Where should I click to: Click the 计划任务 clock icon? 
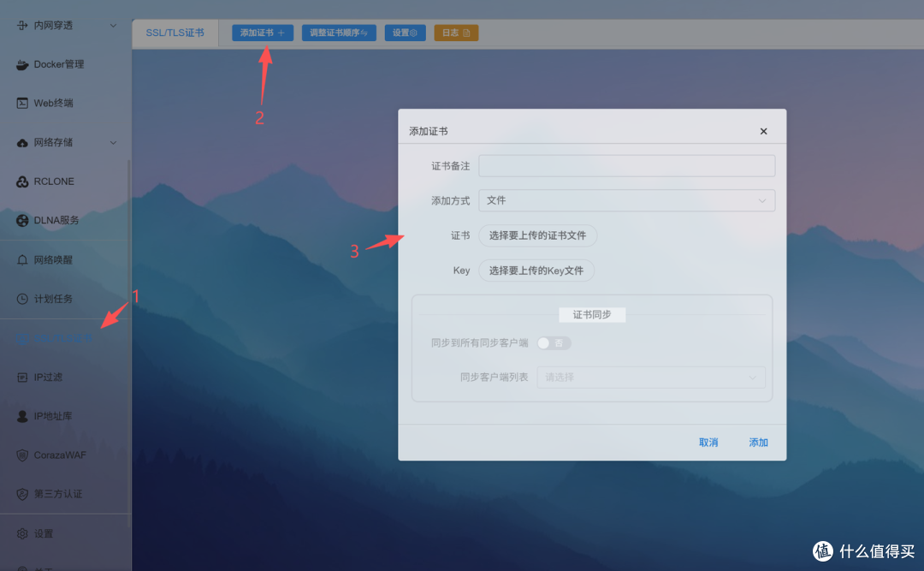(x=22, y=299)
